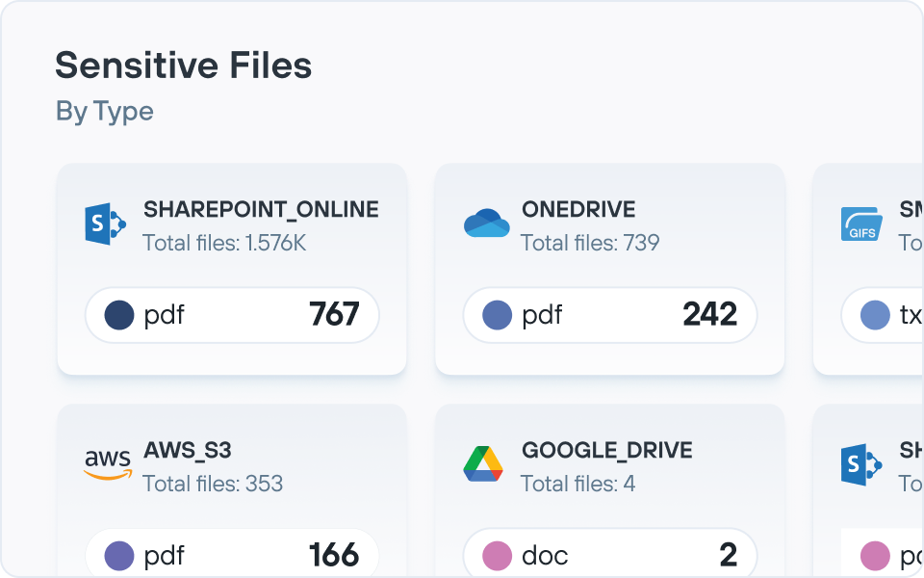Click the 767 pdf count badge
The image size is (924, 578).
(335, 315)
